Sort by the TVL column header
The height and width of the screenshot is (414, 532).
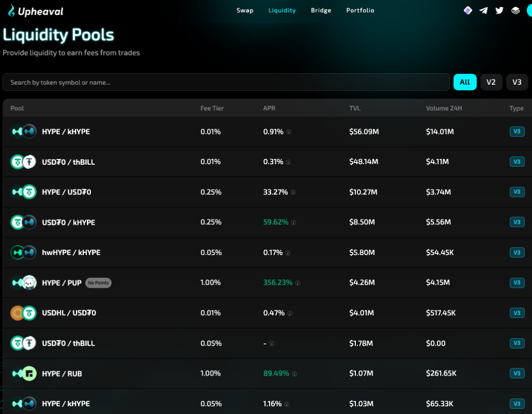coord(355,109)
